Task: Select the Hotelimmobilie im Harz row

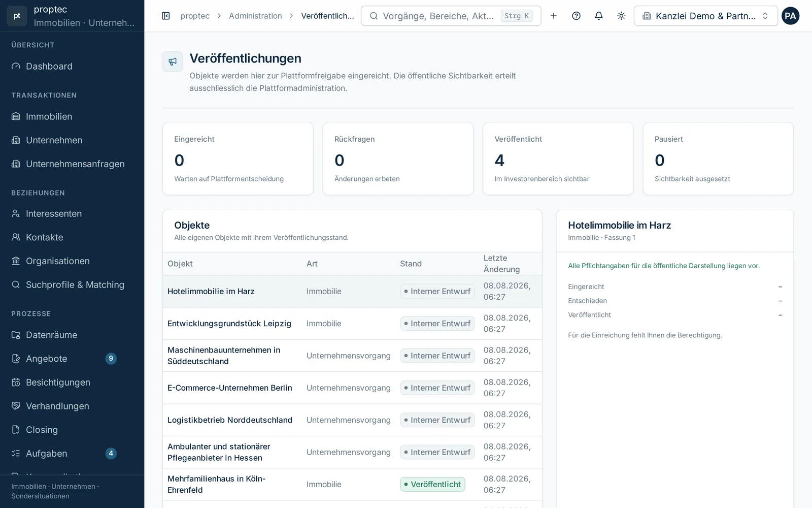Action: [x=352, y=291]
